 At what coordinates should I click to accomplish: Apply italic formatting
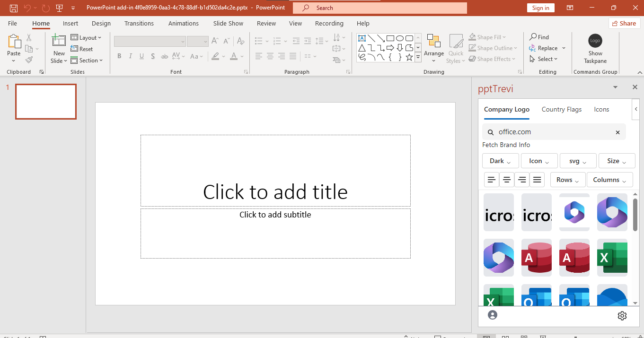point(130,56)
